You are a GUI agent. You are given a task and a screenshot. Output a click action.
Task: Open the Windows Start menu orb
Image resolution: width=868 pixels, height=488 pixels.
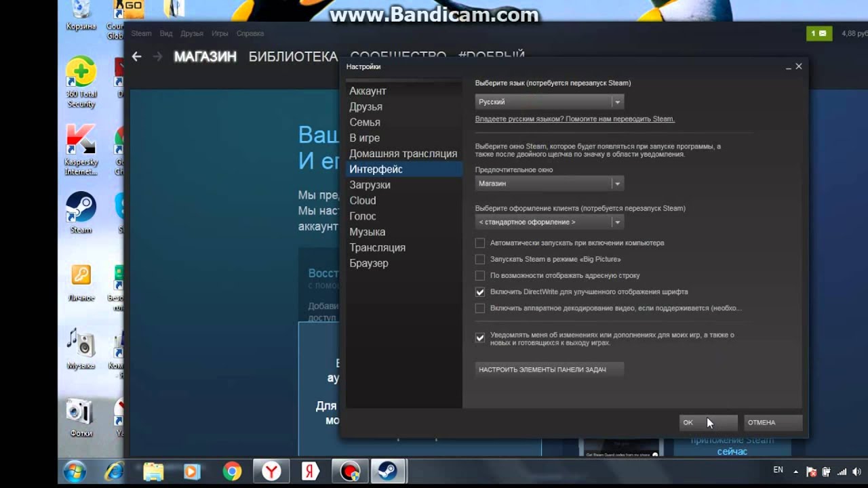click(x=74, y=471)
